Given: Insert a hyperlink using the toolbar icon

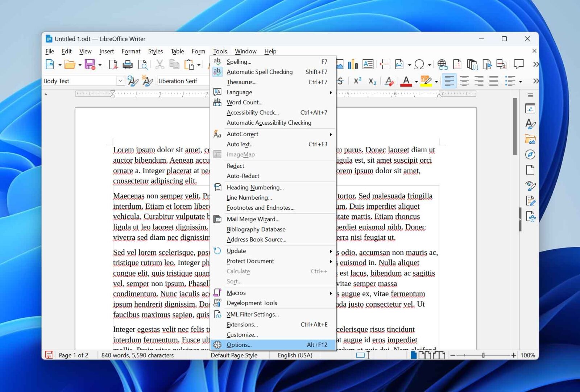Looking at the screenshot, I should (x=442, y=64).
